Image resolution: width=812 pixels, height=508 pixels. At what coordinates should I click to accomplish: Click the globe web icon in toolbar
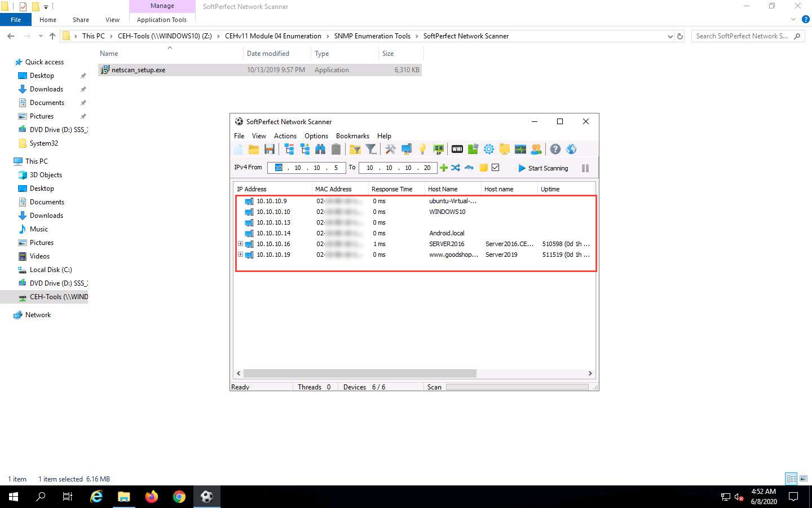point(571,150)
